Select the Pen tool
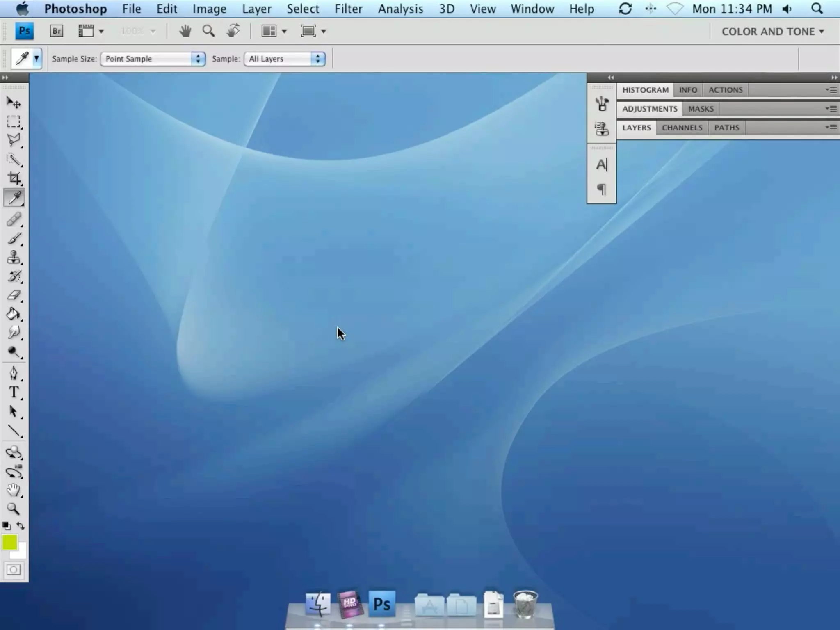The width and height of the screenshot is (840, 630). point(14,373)
